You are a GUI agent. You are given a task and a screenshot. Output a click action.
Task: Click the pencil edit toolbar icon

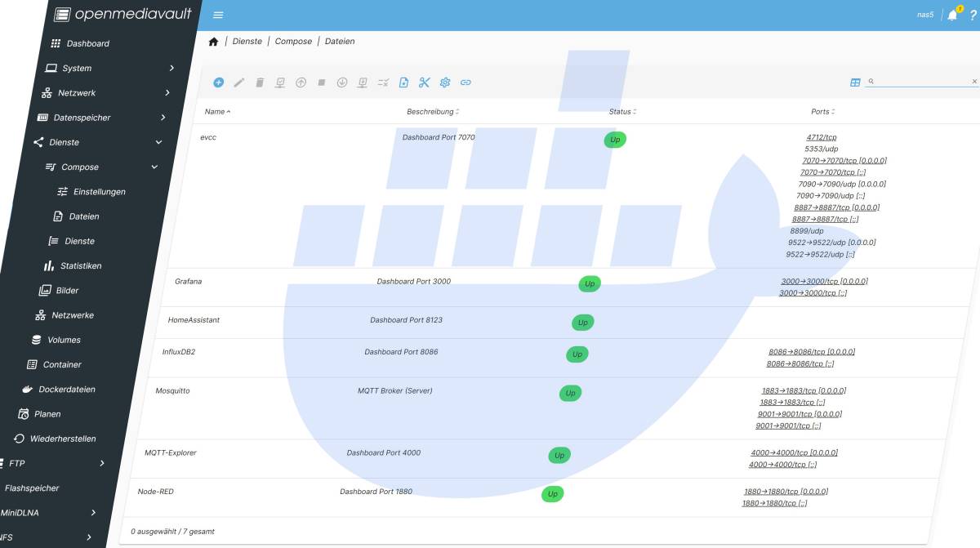(x=239, y=82)
